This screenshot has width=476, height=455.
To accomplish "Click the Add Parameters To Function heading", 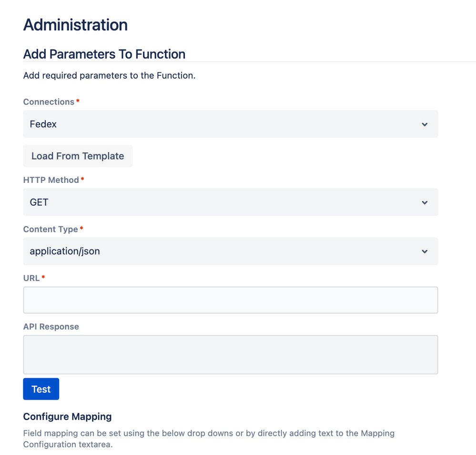I will [104, 54].
